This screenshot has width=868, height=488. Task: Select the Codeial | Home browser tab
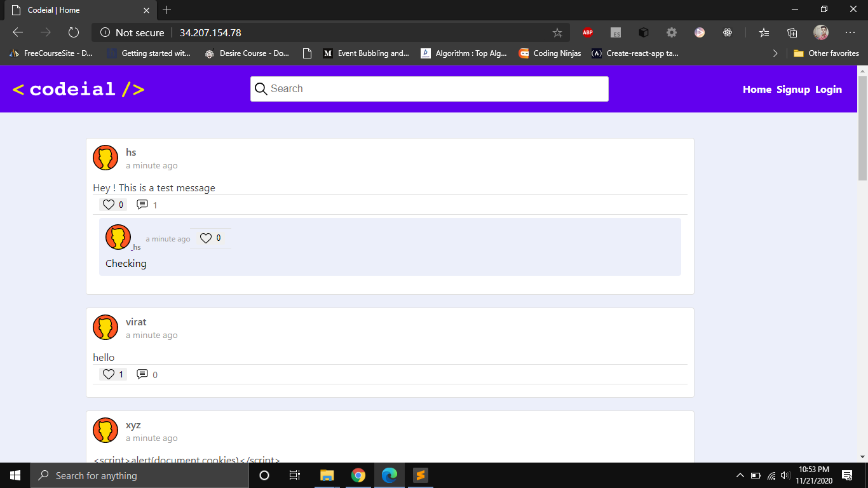(x=80, y=10)
